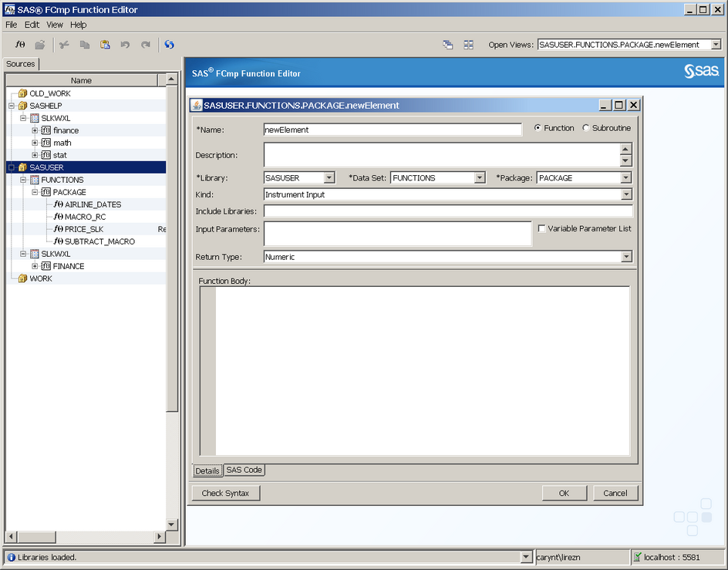The width and height of the screenshot is (728, 570).
Task: Click the cascade windows toolbar icon
Action: pos(447,45)
